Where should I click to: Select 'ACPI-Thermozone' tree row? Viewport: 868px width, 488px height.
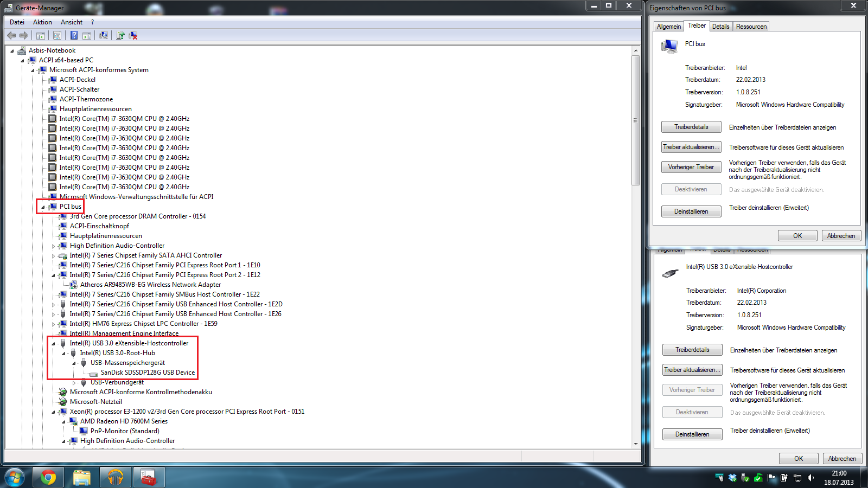pos(86,99)
